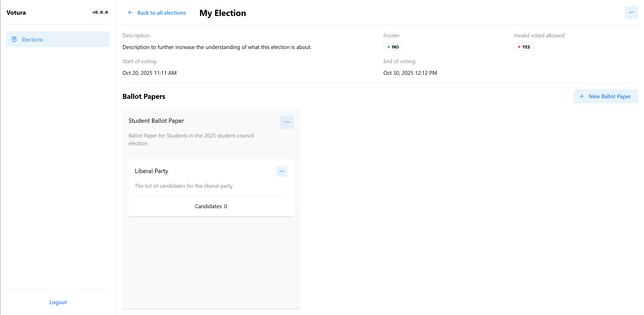Screen dimensions: 644x315
Task: Open Liberal Party options menu
Action: (x=282, y=171)
